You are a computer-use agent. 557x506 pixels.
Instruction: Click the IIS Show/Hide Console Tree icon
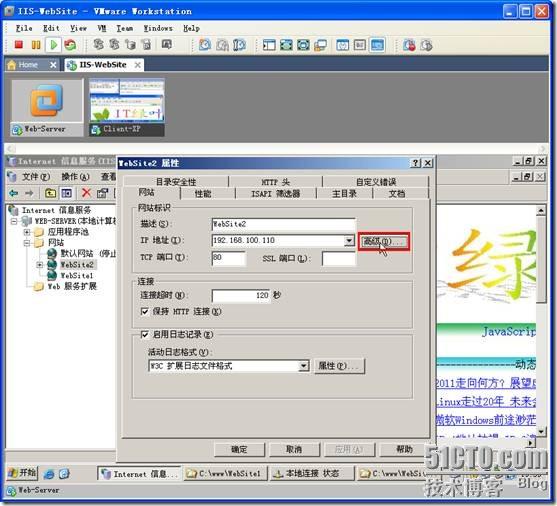tap(66, 193)
